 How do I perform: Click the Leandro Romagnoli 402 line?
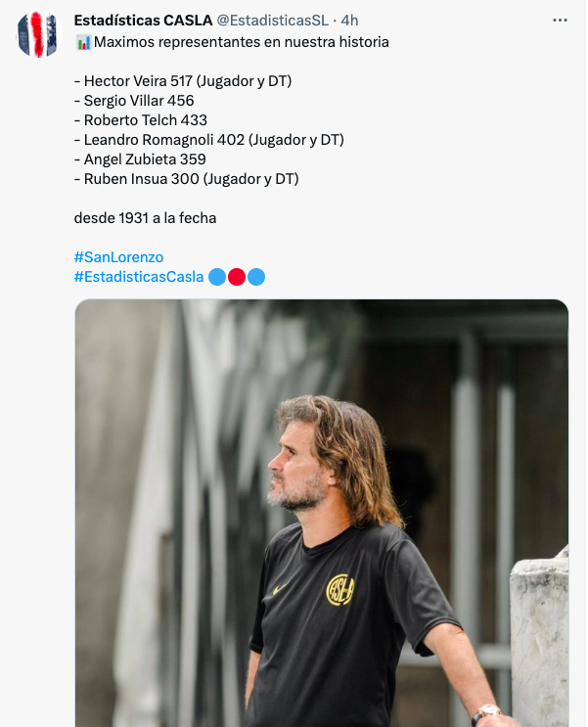[x=209, y=140]
